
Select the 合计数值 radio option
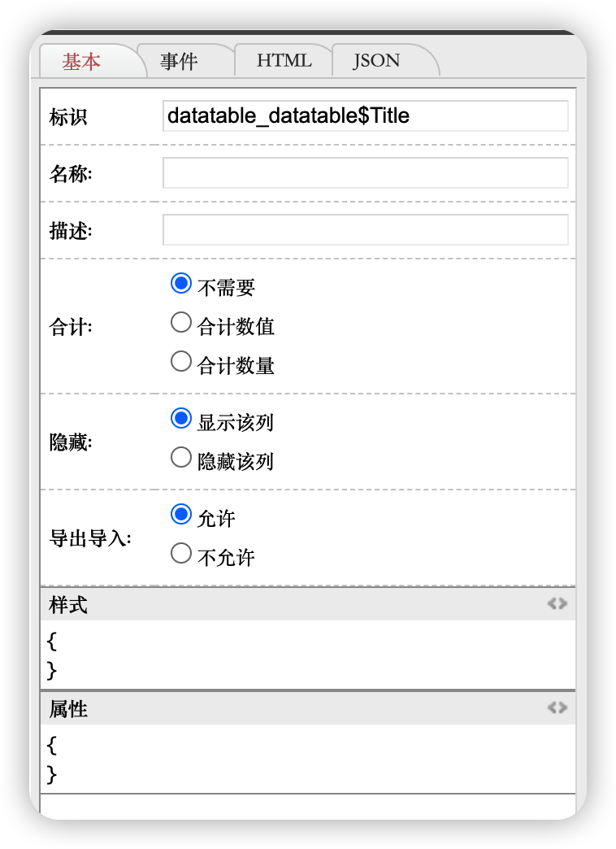pos(181,323)
